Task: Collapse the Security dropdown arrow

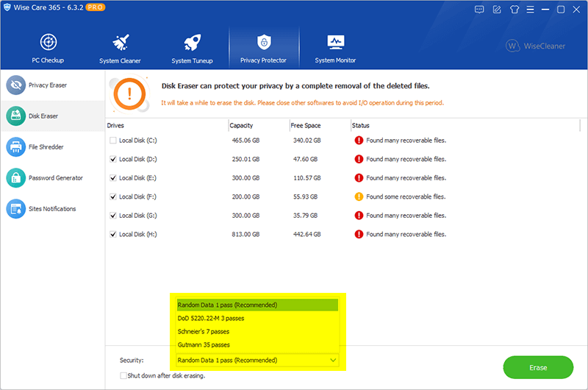Action: coord(333,361)
